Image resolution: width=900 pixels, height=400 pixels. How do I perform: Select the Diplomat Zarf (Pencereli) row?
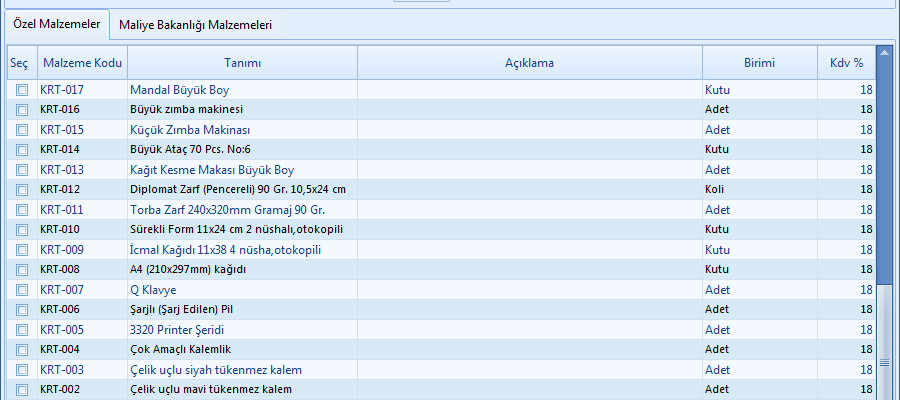238,190
